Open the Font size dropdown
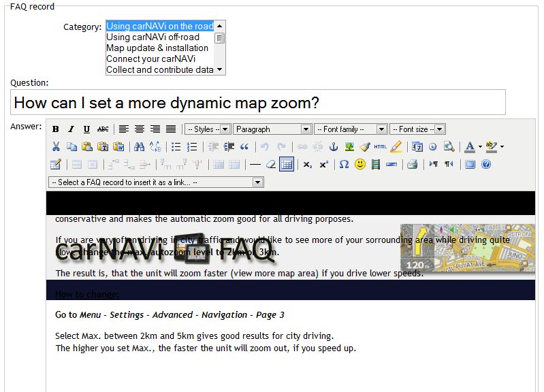The width and height of the screenshot is (544, 392). point(417,129)
